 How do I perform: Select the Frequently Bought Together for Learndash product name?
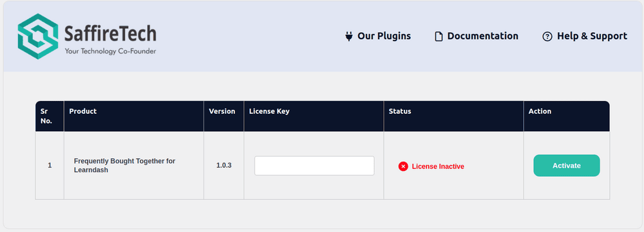pos(124,165)
